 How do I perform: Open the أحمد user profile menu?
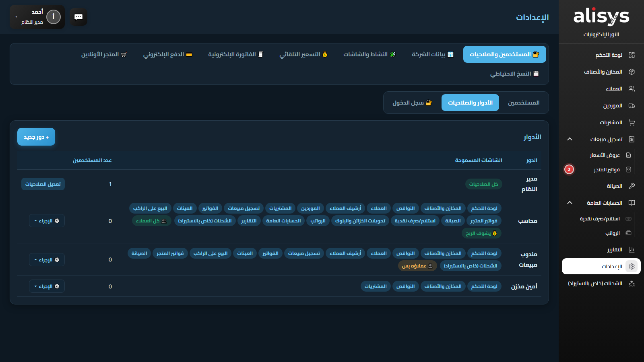pos(37,17)
